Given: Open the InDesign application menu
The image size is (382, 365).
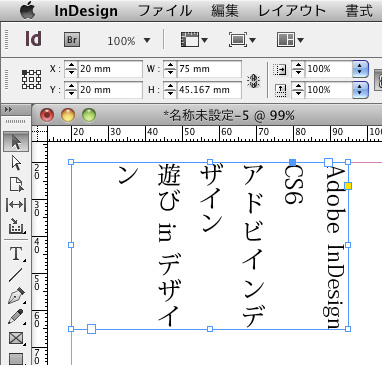Looking at the screenshot, I should [x=86, y=11].
